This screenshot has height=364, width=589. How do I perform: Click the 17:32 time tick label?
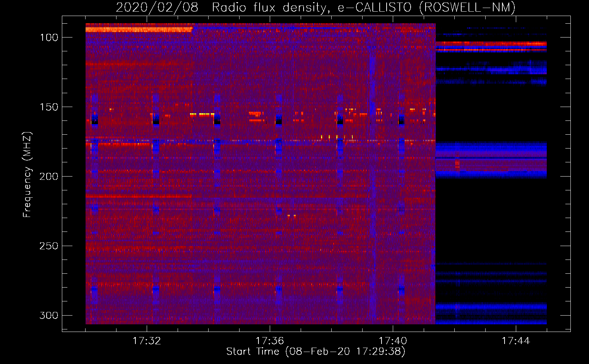pyautogui.click(x=147, y=341)
